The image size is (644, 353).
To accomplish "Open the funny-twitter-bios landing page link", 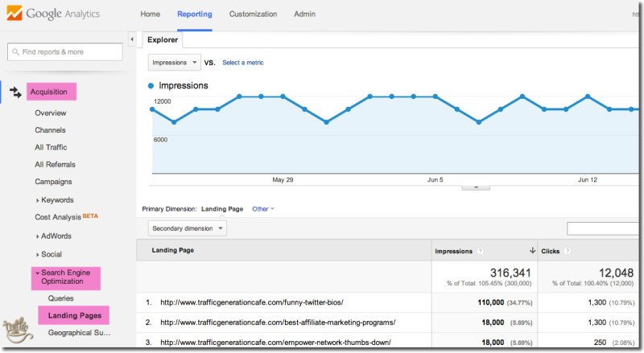I will click(x=251, y=302).
